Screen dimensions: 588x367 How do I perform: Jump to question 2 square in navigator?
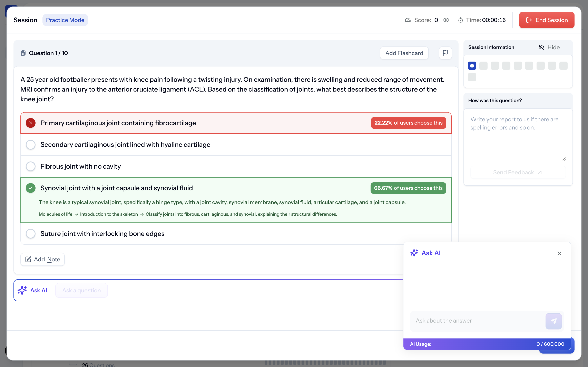[x=483, y=66]
